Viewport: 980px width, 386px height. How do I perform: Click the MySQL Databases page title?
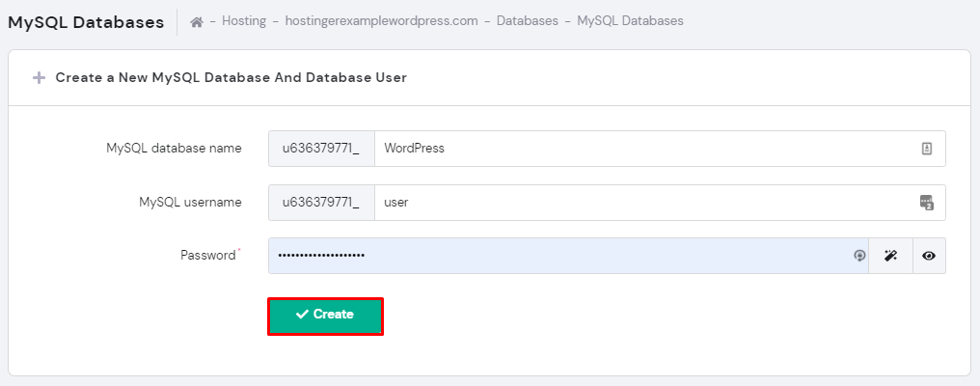coord(87,22)
